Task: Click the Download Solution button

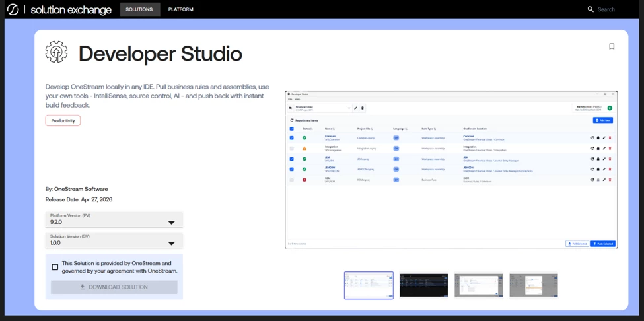Action: click(x=114, y=287)
